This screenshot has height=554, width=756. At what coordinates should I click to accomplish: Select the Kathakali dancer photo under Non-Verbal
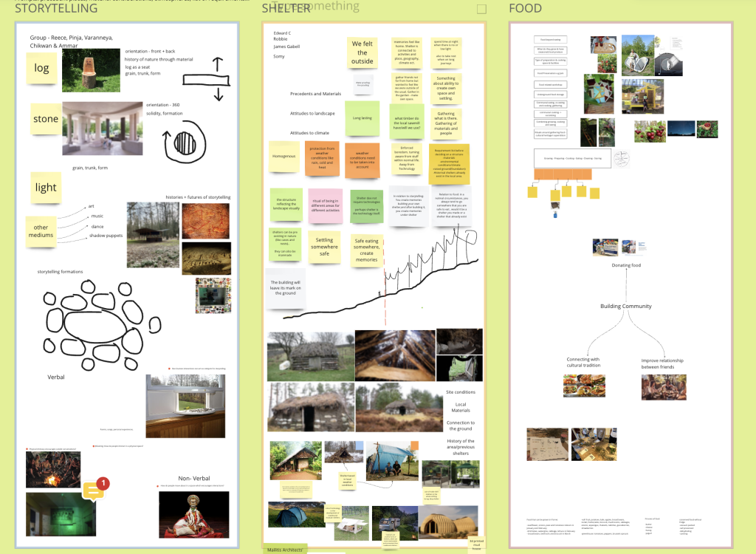tap(193, 514)
